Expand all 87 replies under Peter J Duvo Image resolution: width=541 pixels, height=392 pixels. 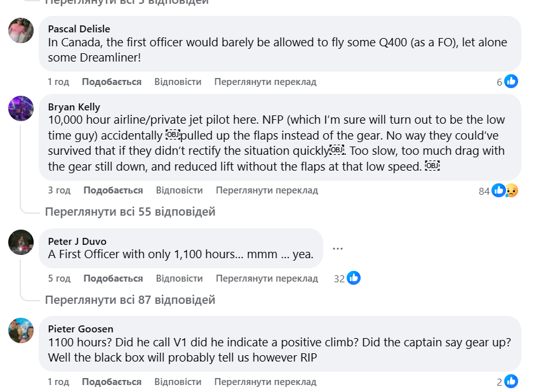[x=130, y=299]
